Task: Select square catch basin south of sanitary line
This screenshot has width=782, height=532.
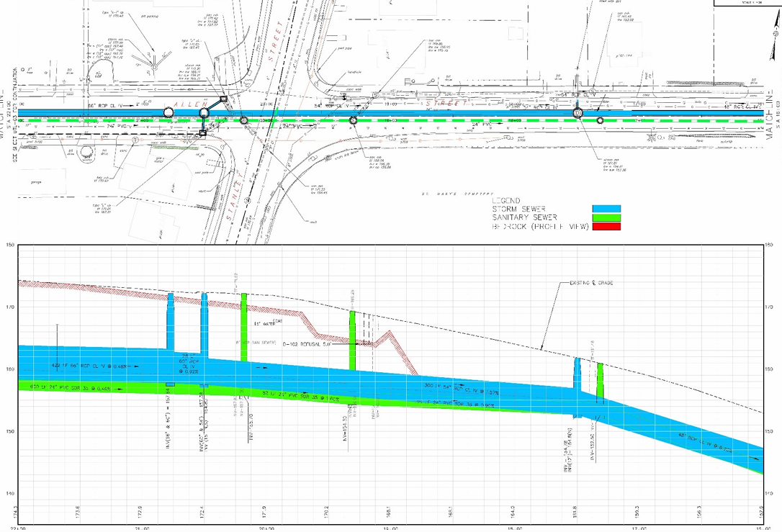Action: (x=202, y=133)
